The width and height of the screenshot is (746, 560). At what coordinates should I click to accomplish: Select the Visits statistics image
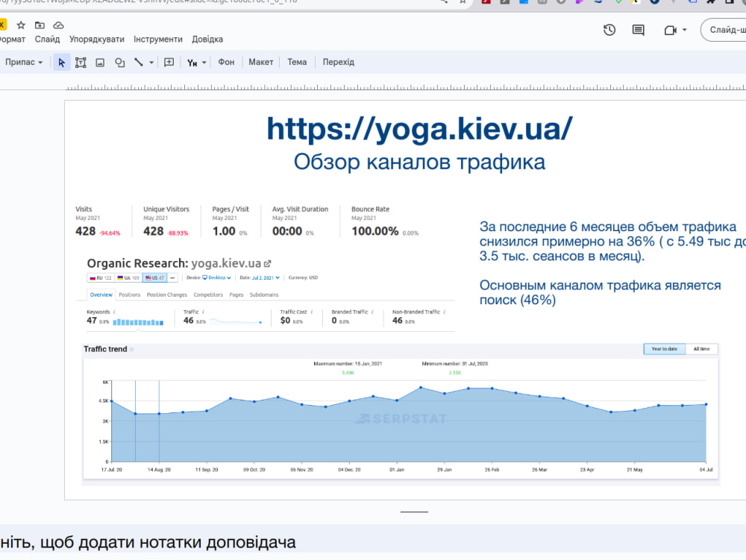(x=247, y=221)
